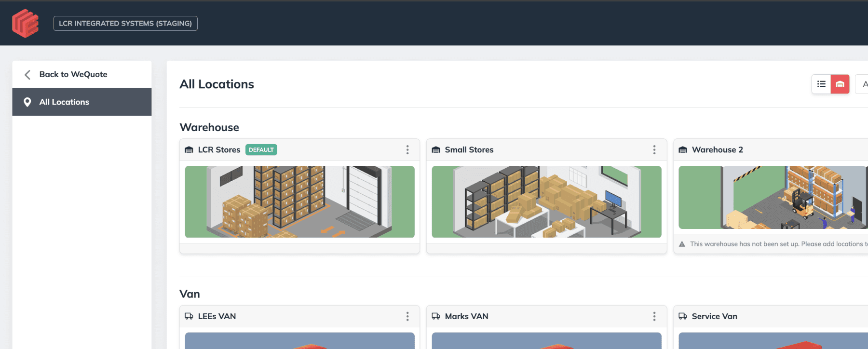Click the Warehouse 2 title

[718, 150]
